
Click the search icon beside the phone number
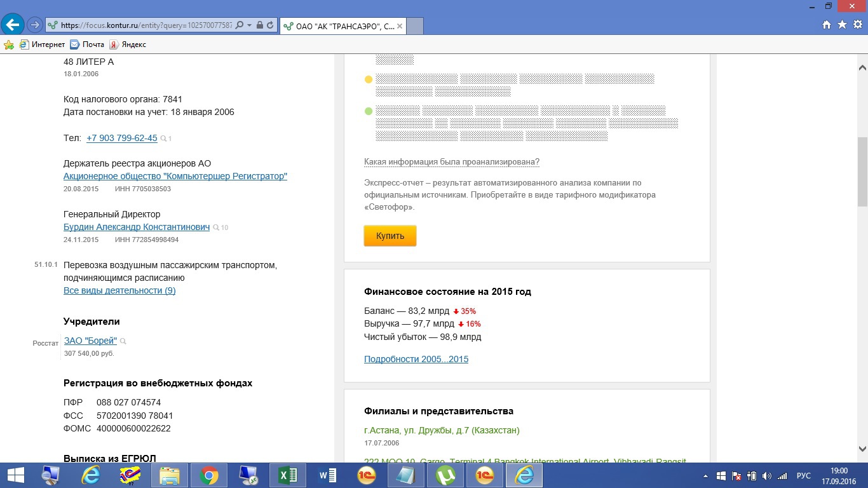click(164, 139)
